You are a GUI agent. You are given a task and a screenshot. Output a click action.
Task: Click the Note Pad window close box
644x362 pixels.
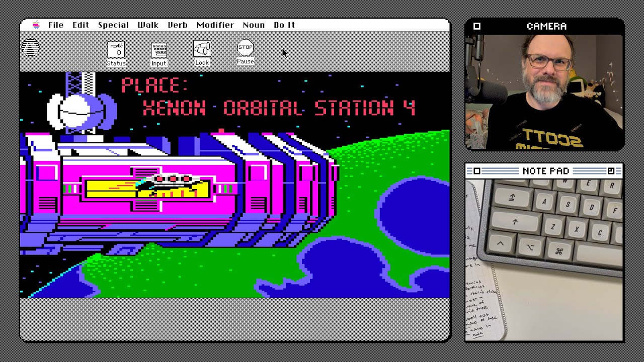click(477, 171)
